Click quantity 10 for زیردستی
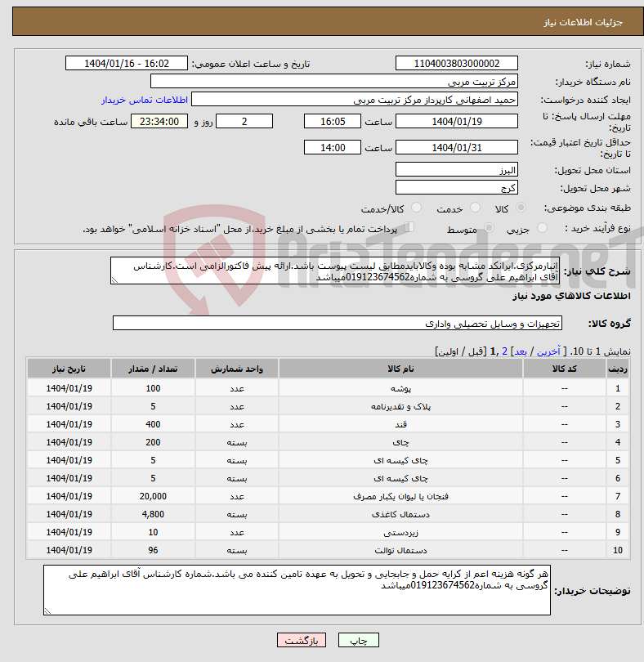Image resolution: width=644 pixels, height=662 pixels. coord(153,532)
